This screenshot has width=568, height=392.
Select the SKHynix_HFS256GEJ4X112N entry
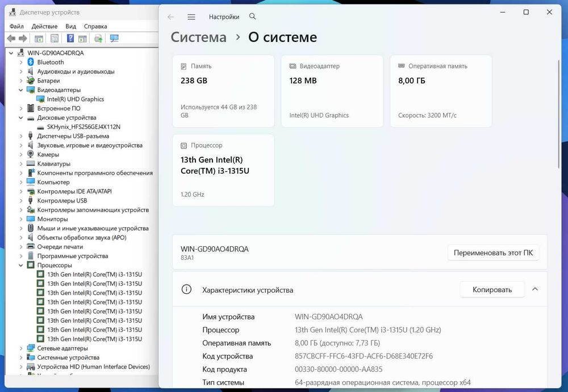[x=83, y=127]
